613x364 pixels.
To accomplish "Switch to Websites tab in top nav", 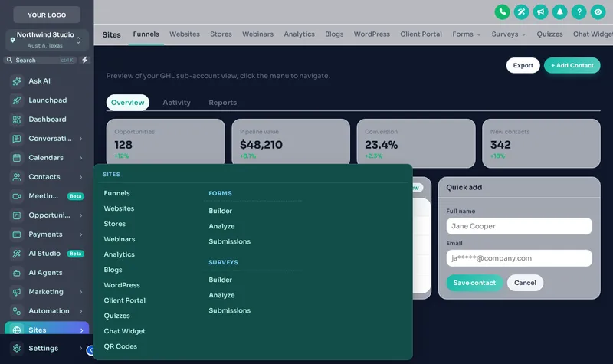I will 185,34.
